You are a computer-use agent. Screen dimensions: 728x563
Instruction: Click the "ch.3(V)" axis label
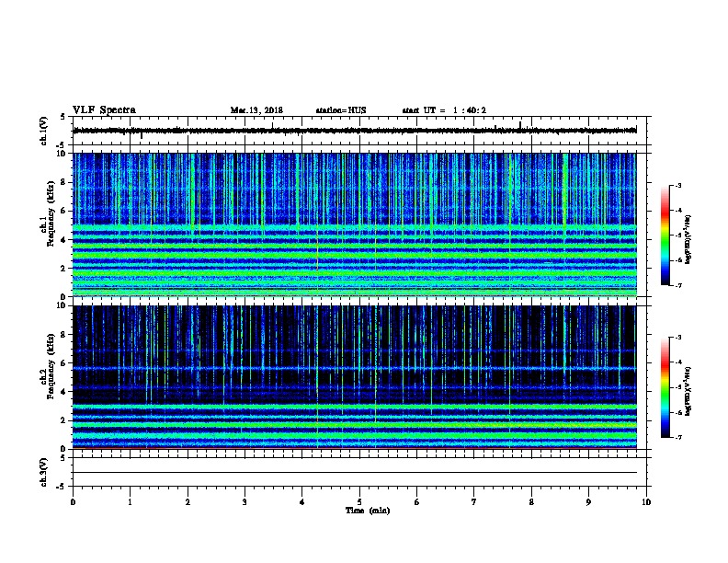tap(43, 472)
